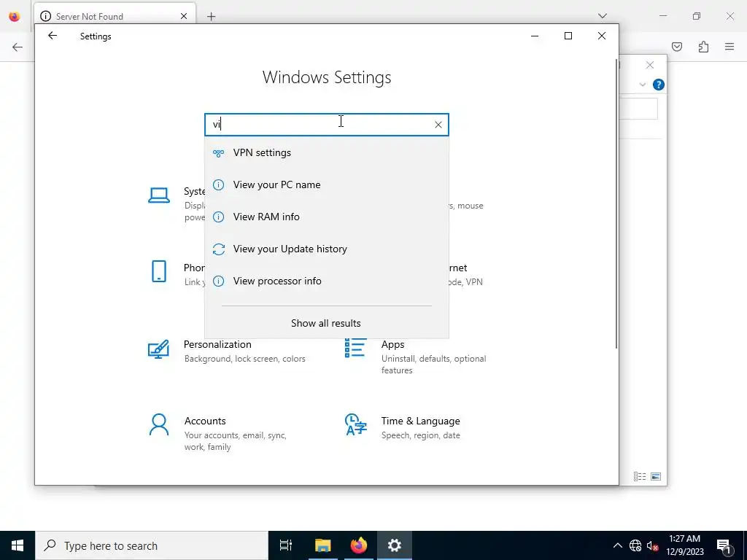Select the Server Not Found tab

coord(115,16)
